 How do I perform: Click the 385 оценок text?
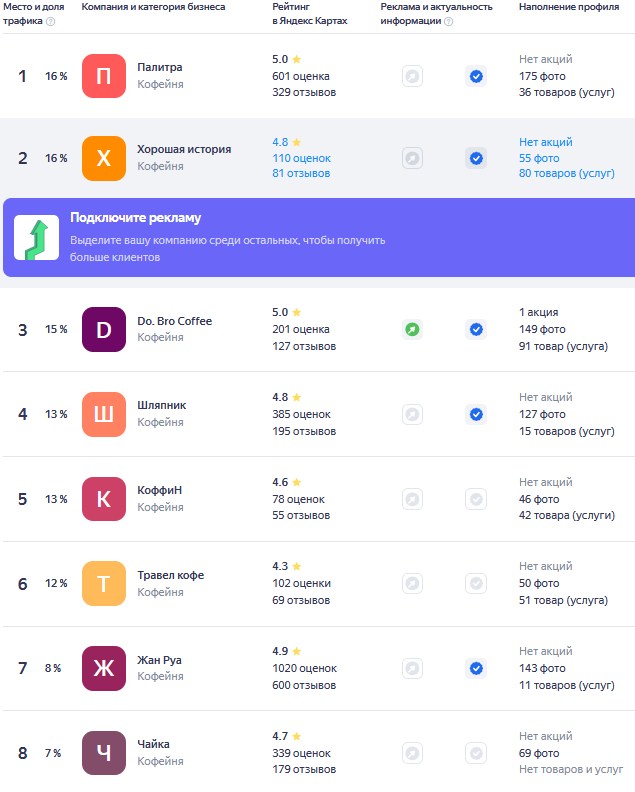(x=301, y=414)
